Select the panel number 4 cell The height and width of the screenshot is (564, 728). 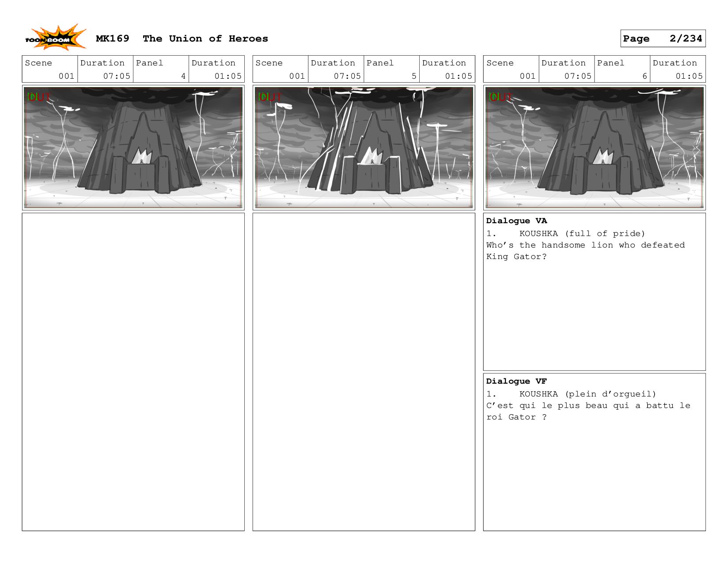pyautogui.click(x=161, y=69)
